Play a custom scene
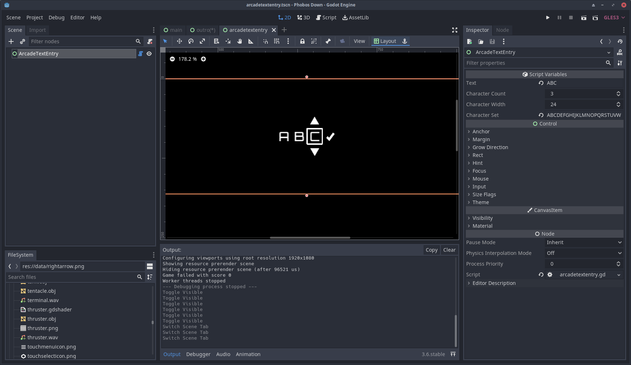Image resolution: width=631 pixels, height=365 pixels. click(595, 18)
